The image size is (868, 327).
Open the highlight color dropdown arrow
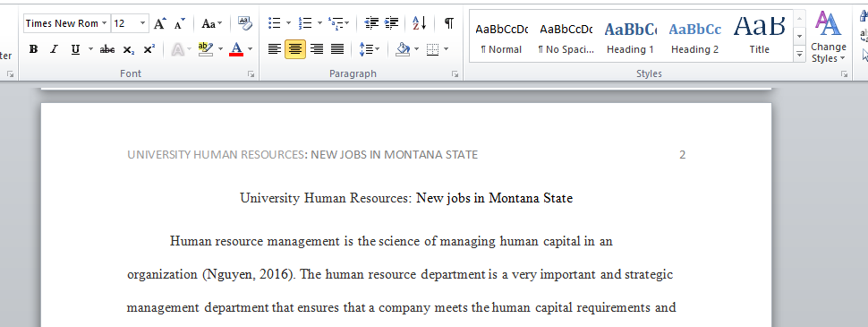coord(220,49)
